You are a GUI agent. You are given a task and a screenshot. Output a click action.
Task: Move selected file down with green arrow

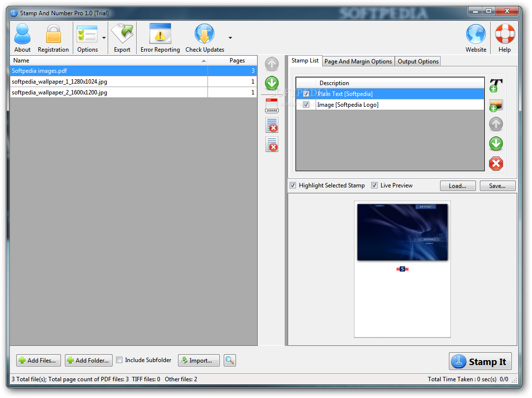click(272, 83)
